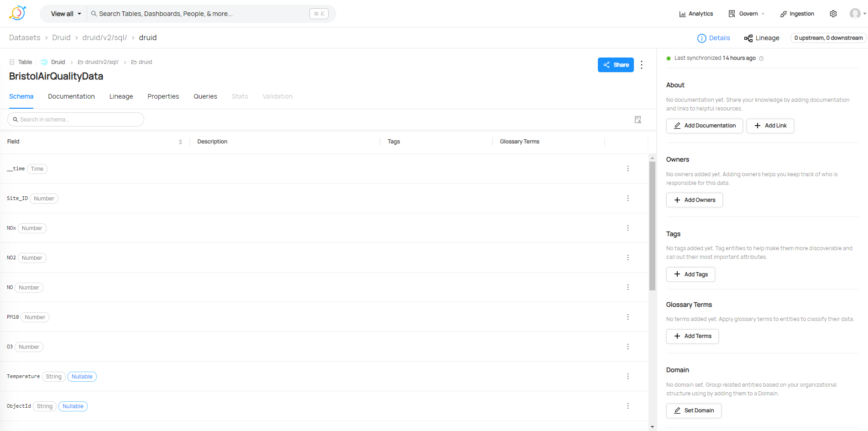Click Add Tags button
Viewport: 868px width, 431px height.
[691, 274]
